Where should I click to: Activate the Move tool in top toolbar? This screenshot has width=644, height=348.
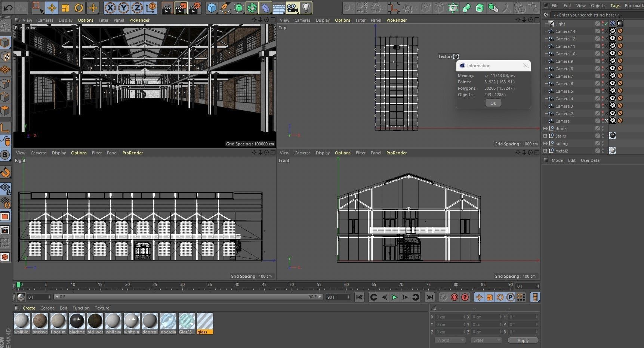click(52, 7)
